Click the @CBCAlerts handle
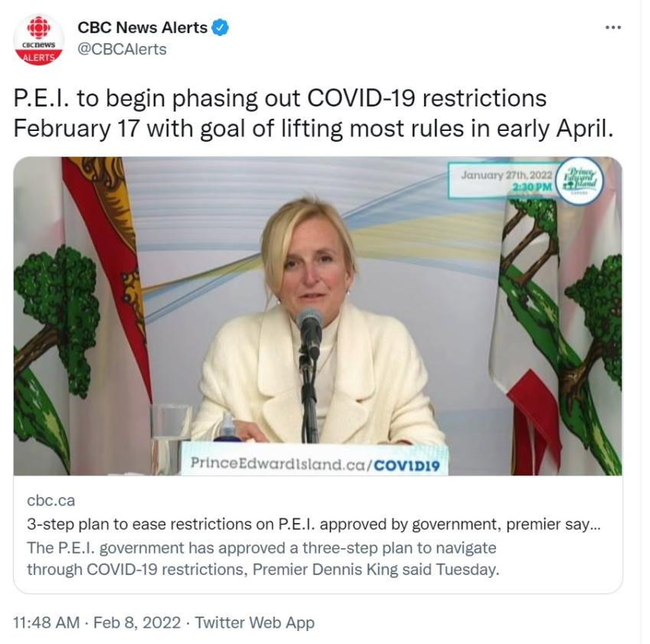 [122, 50]
